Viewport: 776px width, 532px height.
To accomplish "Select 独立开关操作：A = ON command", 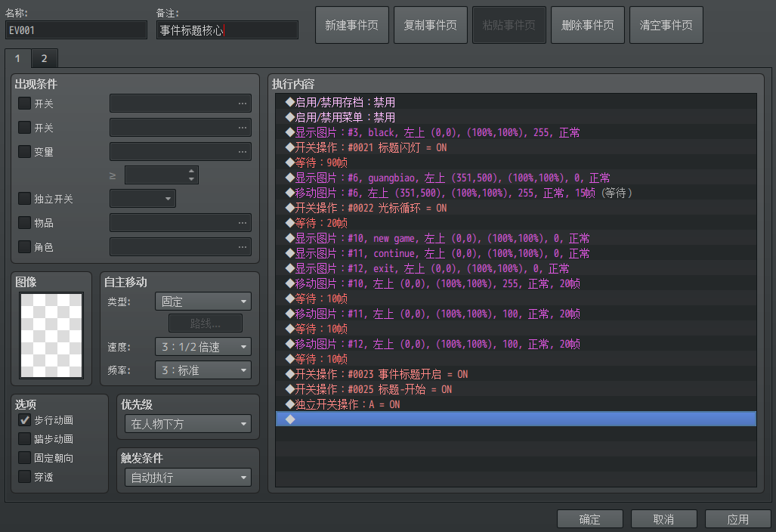I will pos(515,404).
